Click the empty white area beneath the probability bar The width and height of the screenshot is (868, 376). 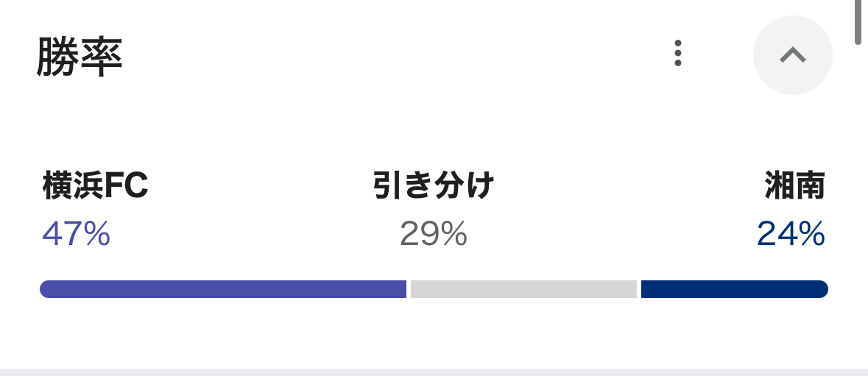pos(434,331)
